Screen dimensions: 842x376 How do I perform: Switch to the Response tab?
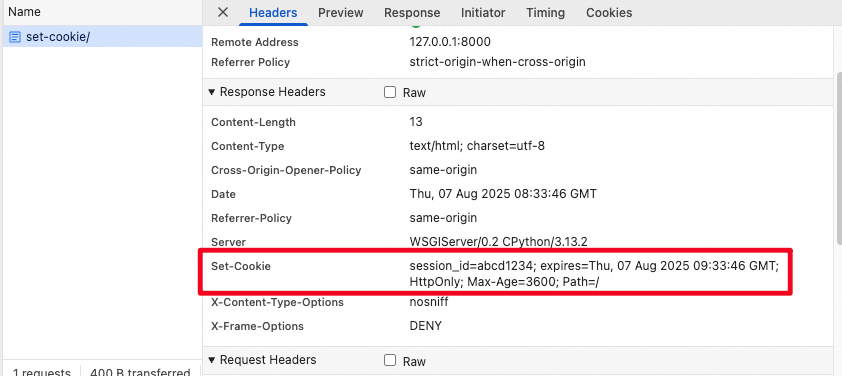(412, 13)
